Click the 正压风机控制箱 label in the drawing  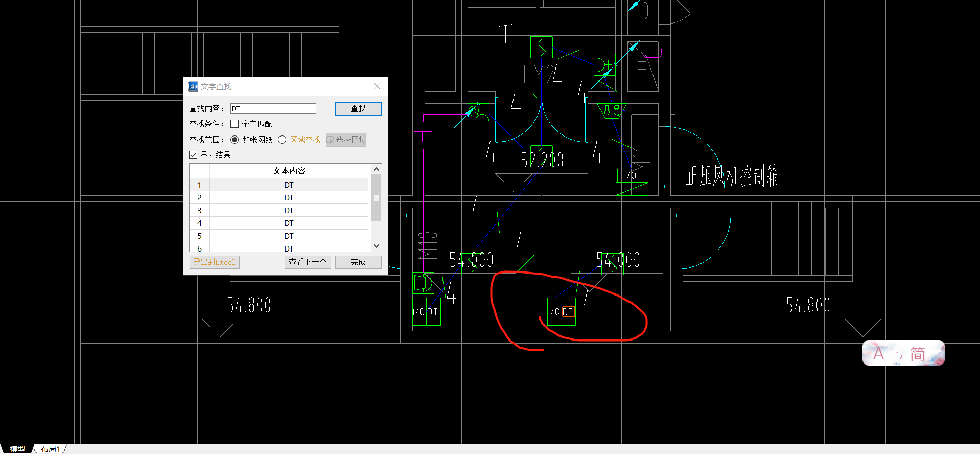point(732,176)
